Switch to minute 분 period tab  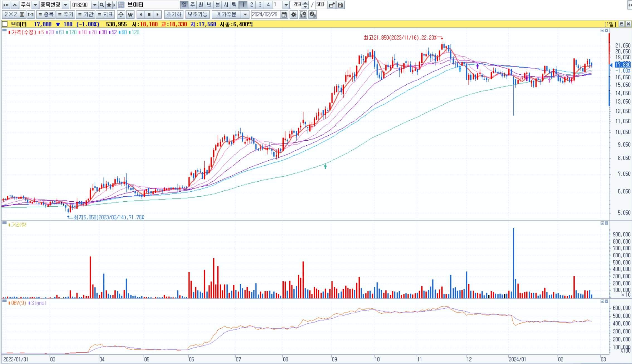point(217,5)
